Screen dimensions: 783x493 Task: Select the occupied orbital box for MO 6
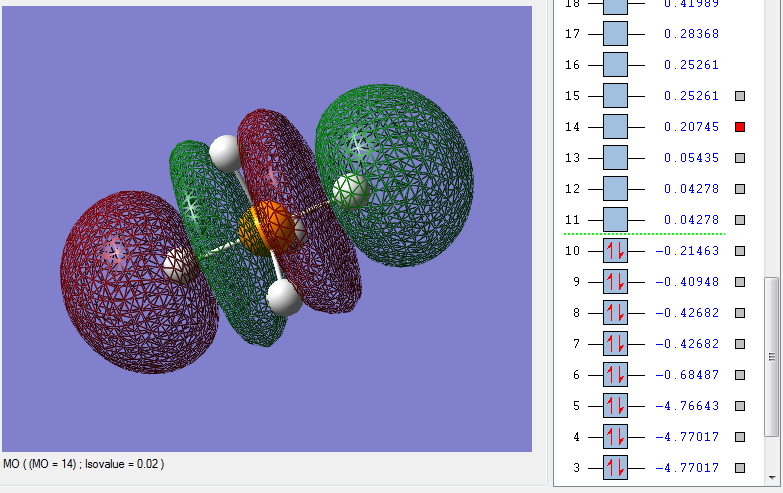(615, 375)
